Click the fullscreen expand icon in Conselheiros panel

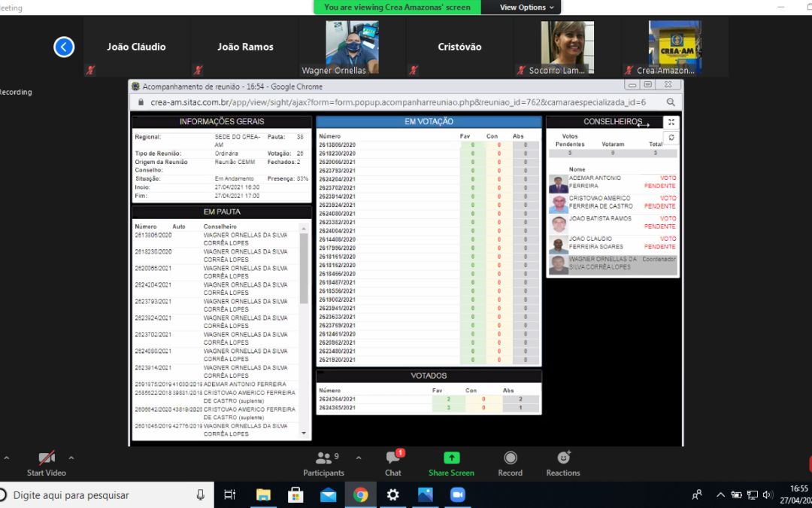click(x=671, y=122)
